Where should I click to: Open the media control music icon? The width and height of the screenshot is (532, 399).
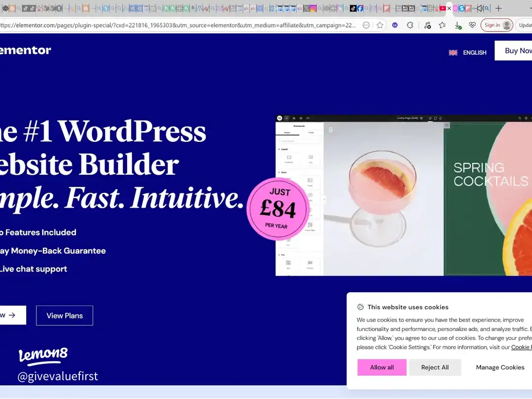tap(428, 25)
